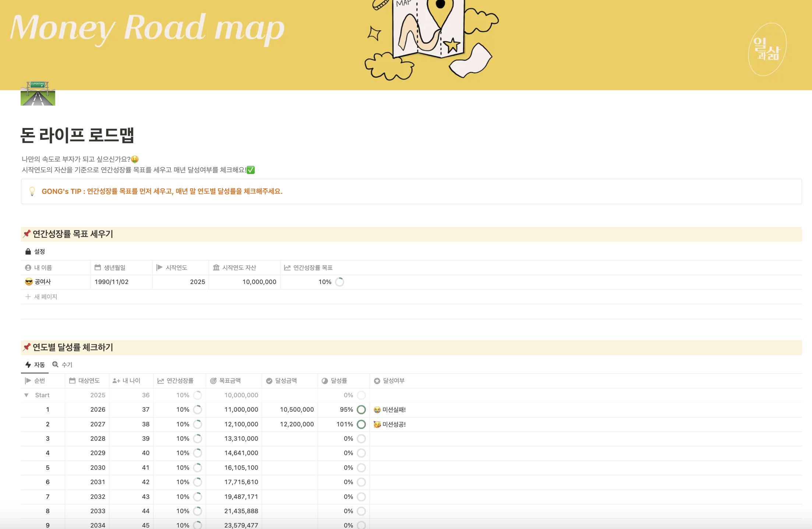Image resolution: width=812 pixels, height=529 pixels.
Task: Click the 시작연도 자산 cell showing 10,000,000
Action: click(259, 282)
